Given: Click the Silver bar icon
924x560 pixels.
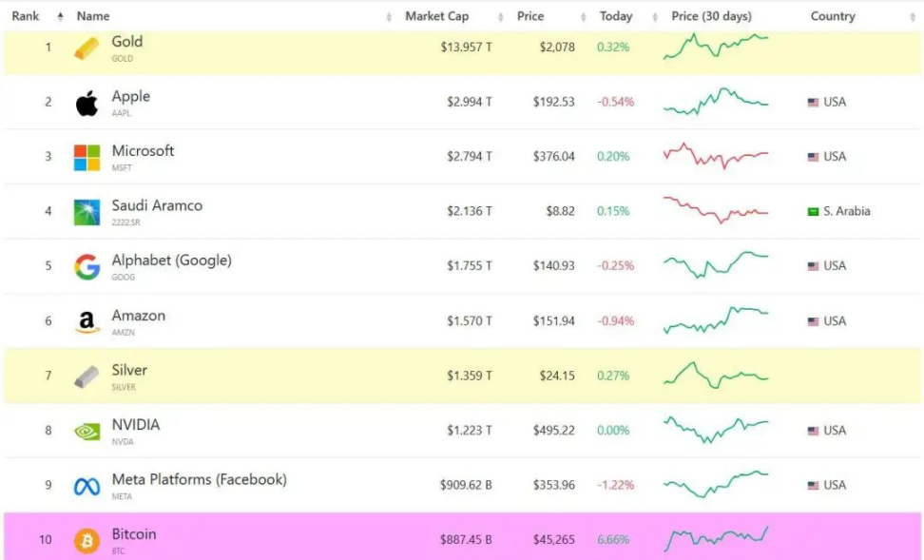Looking at the screenshot, I should (x=87, y=377).
